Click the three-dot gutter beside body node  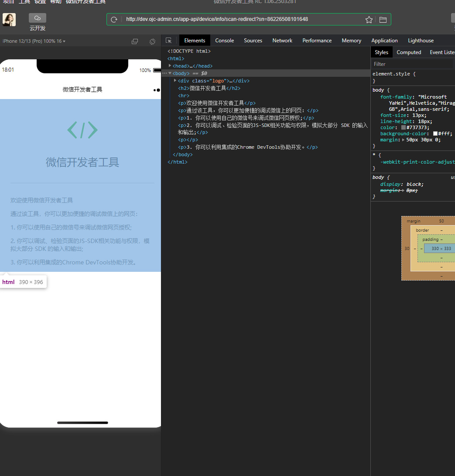(164, 73)
